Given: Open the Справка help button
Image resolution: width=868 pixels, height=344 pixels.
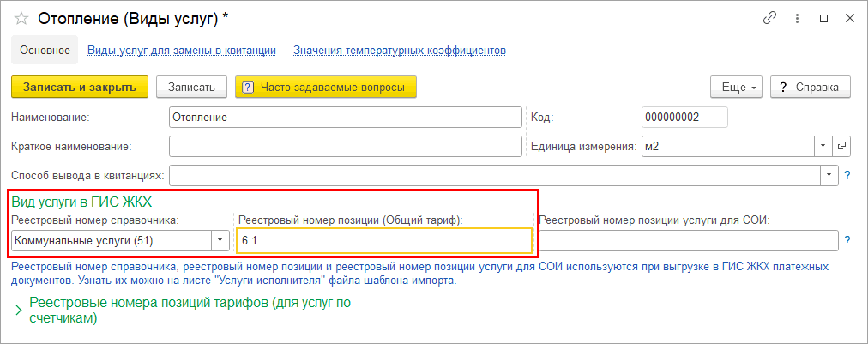Looking at the screenshot, I should (x=810, y=87).
